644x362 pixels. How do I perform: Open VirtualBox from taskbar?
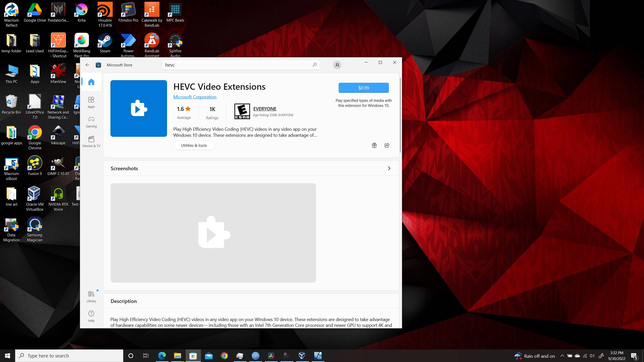302,356
